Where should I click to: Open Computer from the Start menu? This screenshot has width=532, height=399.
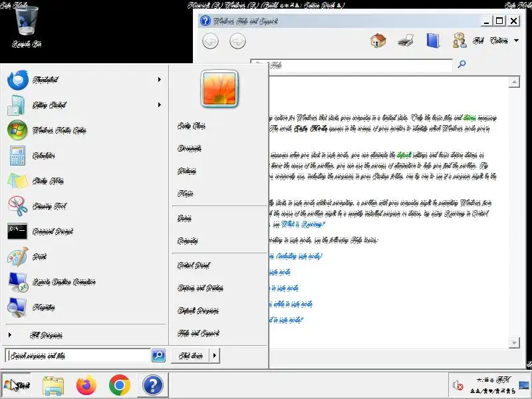pyautogui.click(x=188, y=241)
